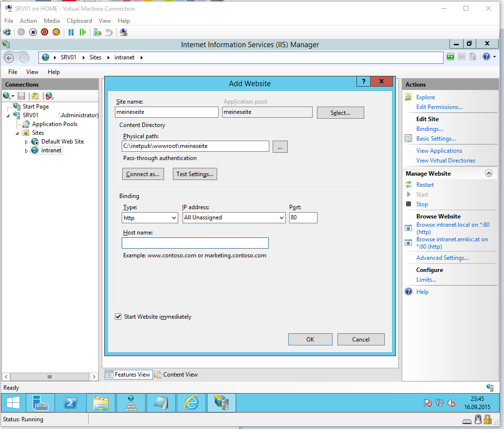Click right arrow of Connections scrollbar
Viewport: 504px width, 433px height.
pyautogui.click(x=94, y=377)
